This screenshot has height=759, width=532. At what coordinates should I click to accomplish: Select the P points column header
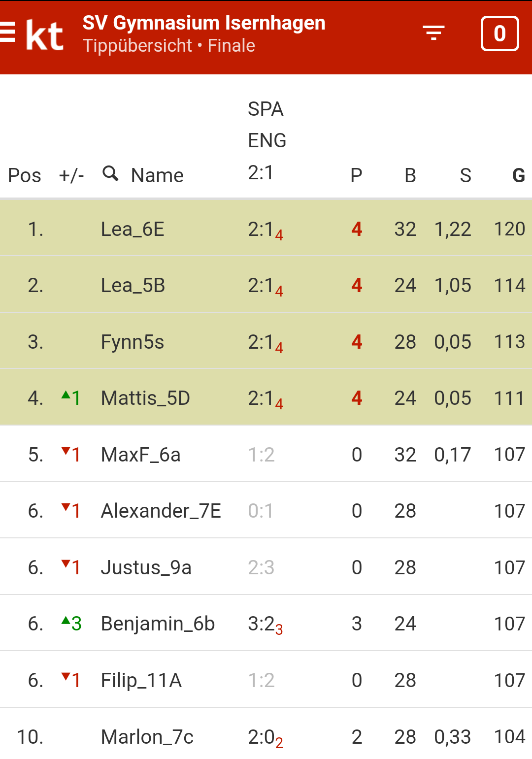coord(356,175)
